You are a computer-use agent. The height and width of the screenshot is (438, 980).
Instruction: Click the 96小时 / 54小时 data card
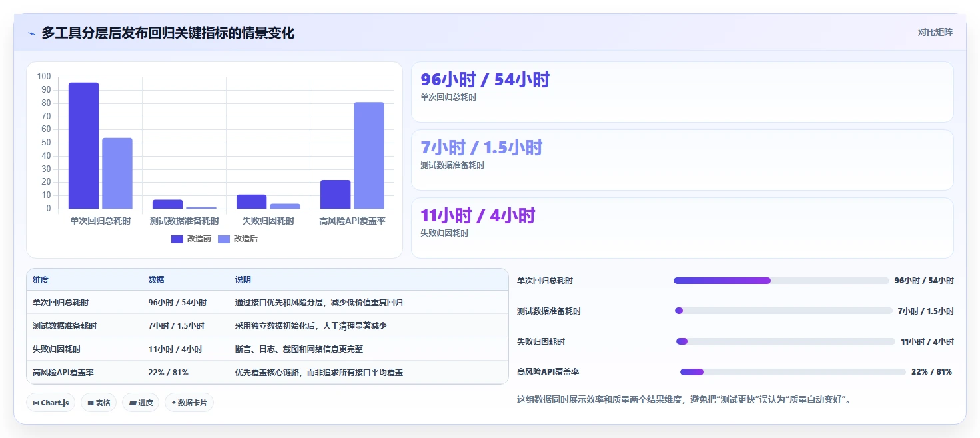682,92
